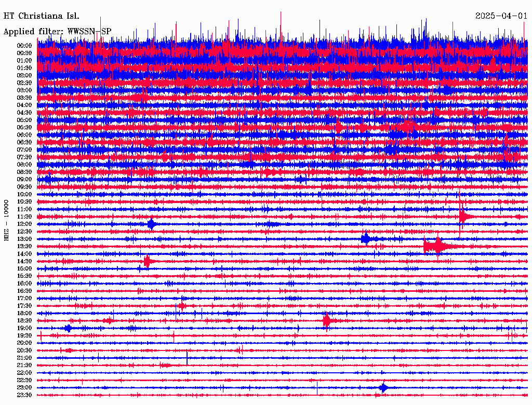Viewport: 532px width, 405px height.
Task: Select the 13:00 time label
Action: (24, 239)
